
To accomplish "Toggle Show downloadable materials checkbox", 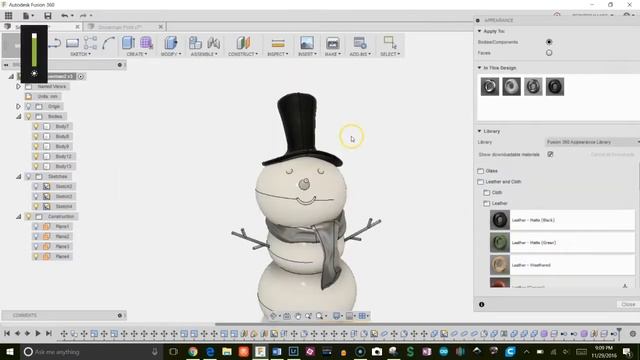I will pos(550,154).
